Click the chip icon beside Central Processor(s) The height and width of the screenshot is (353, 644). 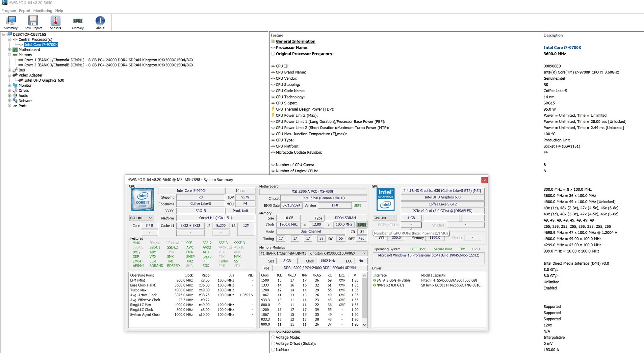point(15,40)
